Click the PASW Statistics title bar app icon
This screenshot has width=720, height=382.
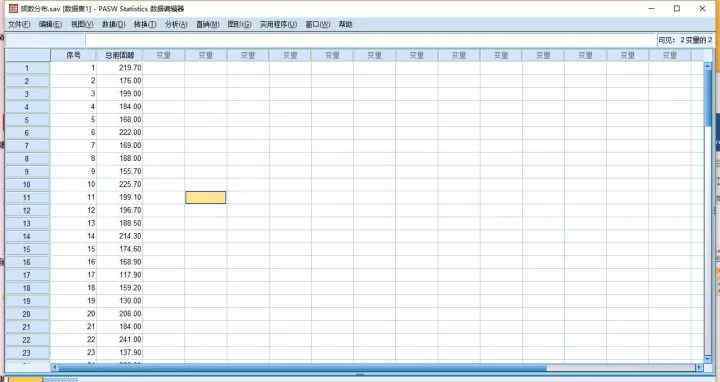coord(13,8)
